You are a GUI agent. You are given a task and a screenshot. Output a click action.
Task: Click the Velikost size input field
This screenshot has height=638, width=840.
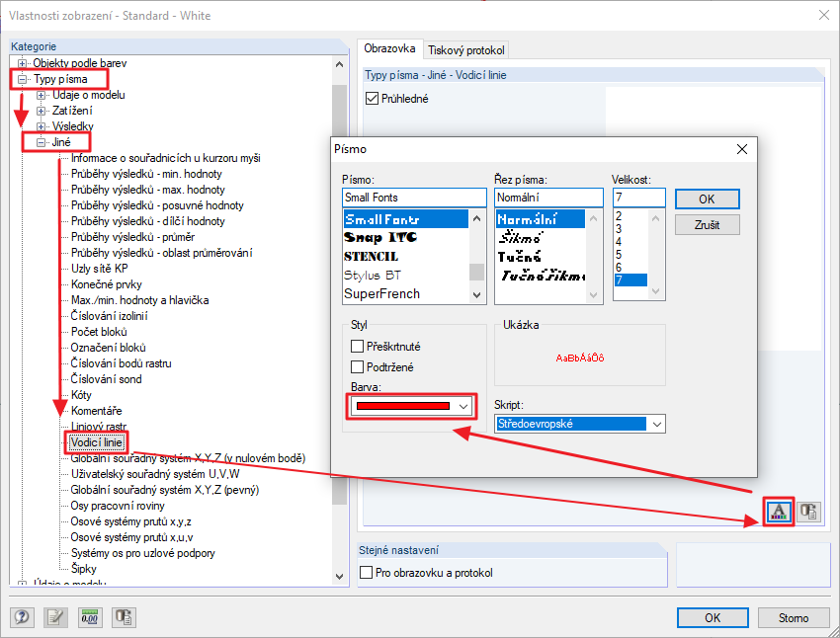click(x=639, y=198)
